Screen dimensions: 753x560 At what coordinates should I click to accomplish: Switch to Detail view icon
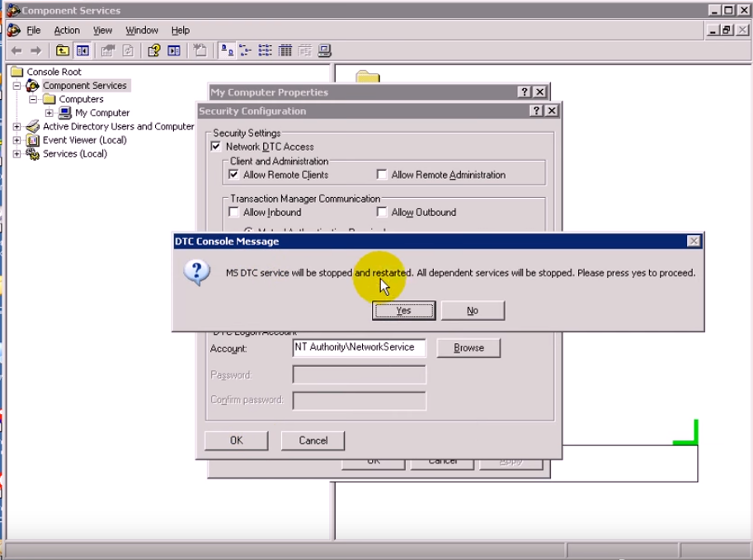285,50
